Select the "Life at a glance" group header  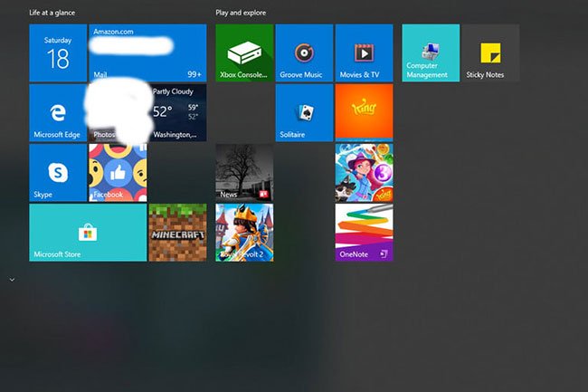click(x=52, y=13)
